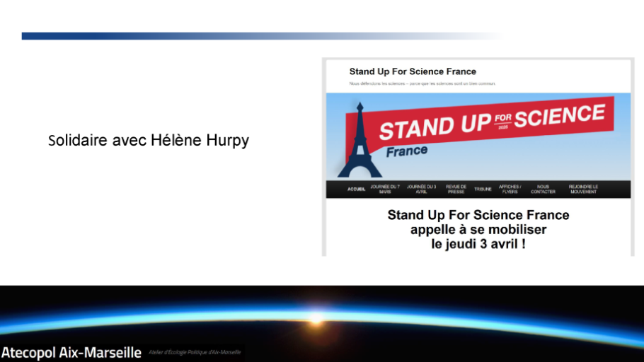
Task: Select TRIBUNE in the navigation bar
Action: (x=483, y=189)
